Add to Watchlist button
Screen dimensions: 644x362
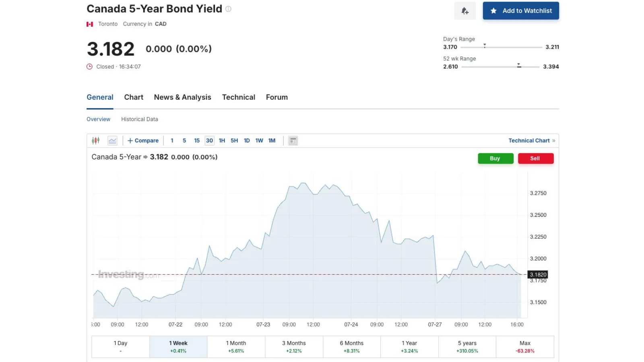pyautogui.click(x=521, y=11)
